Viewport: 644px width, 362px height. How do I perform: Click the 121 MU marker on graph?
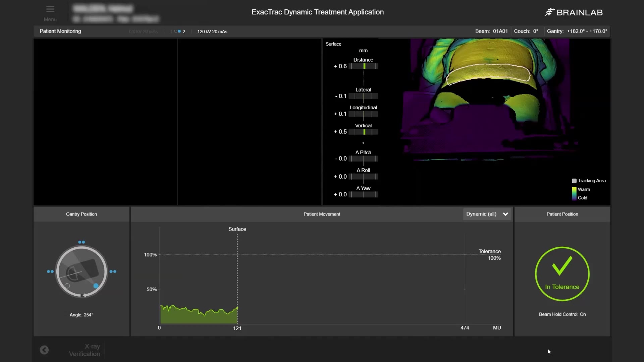(237, 328)
